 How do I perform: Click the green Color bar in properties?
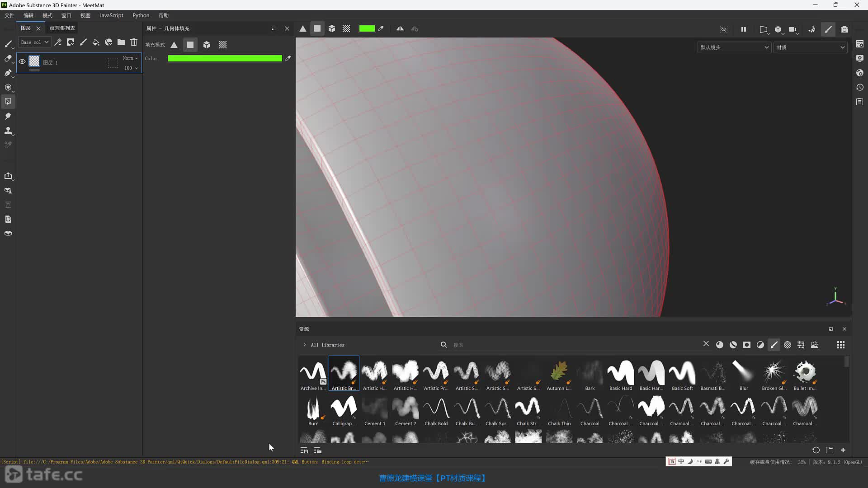[x=225, y=58]
